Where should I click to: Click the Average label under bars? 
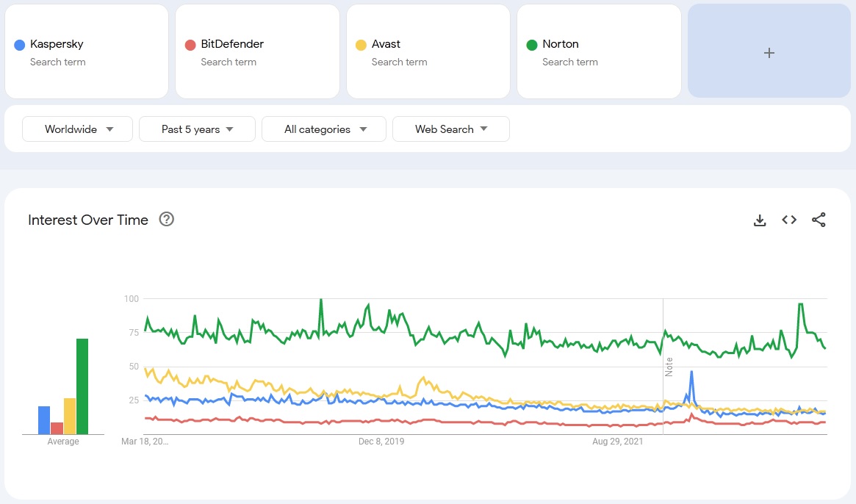click(x=63, y=442)
